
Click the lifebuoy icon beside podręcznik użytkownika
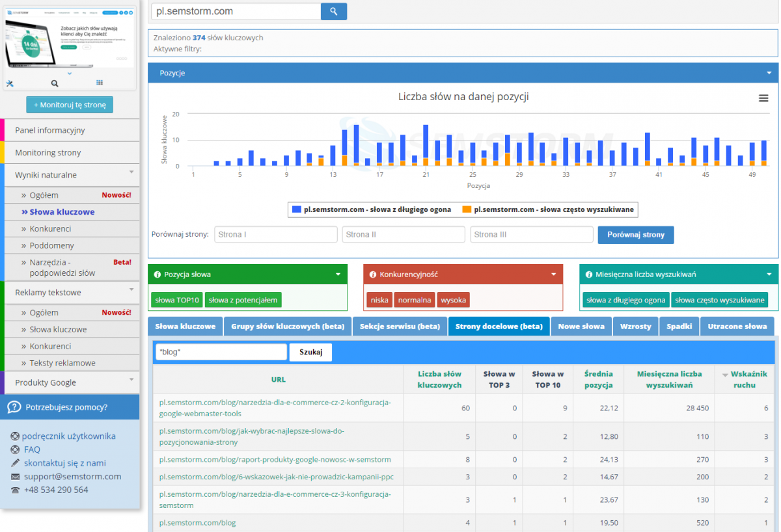(x=15, y=436)
